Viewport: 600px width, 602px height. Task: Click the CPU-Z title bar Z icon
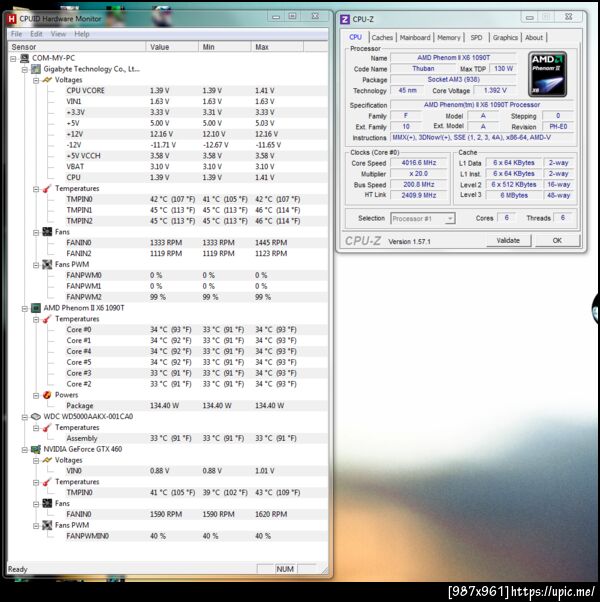click(345, 19)
